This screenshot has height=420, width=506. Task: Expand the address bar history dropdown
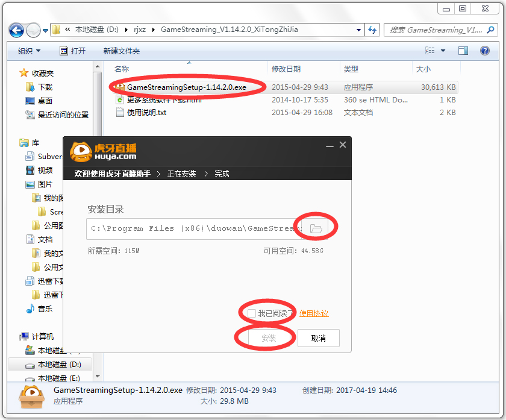pyautogui.click(x=358, y=30)
